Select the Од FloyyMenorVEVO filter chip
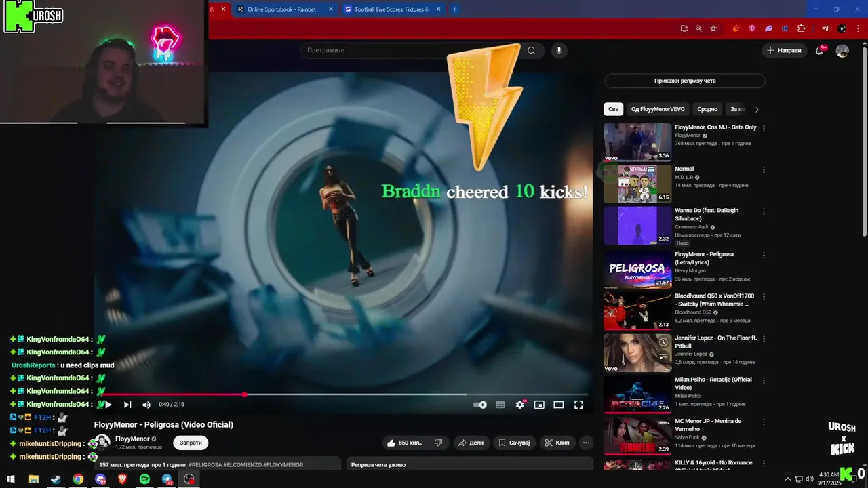Screen dimensions: 868x488 658,109
